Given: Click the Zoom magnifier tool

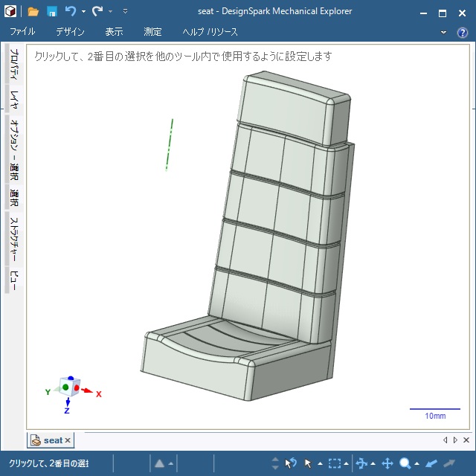Looking at the screenshot, I should pos(405,463).
